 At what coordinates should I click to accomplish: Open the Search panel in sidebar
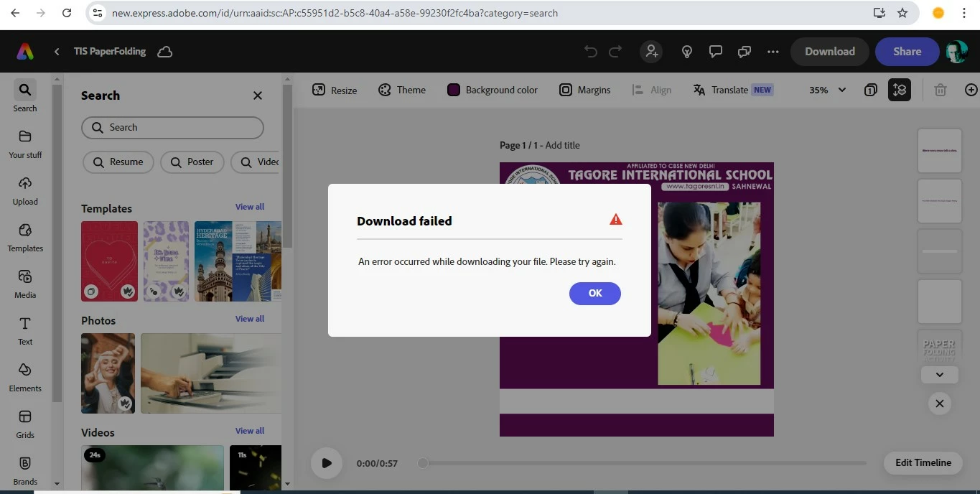click(25, 95)
